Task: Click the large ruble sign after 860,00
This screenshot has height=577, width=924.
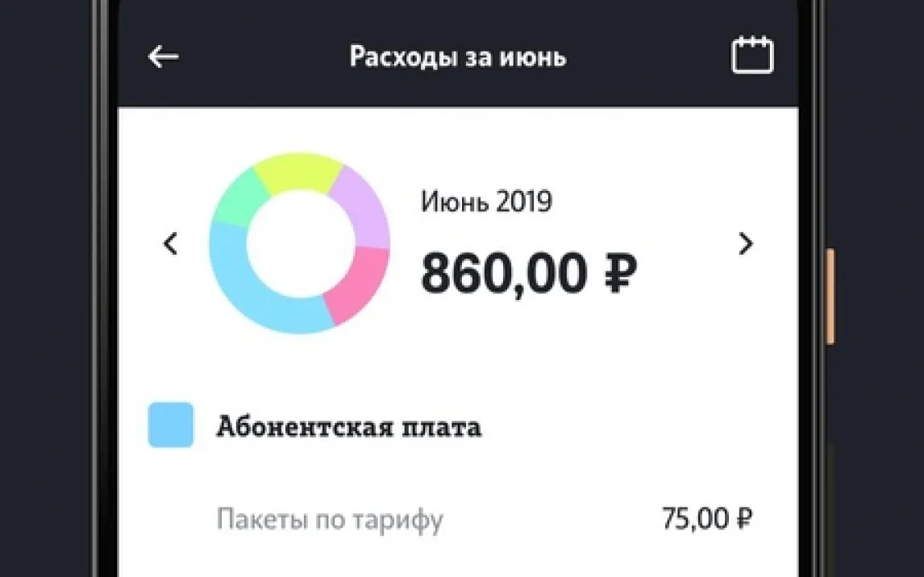Action: [x=620, y=274]
